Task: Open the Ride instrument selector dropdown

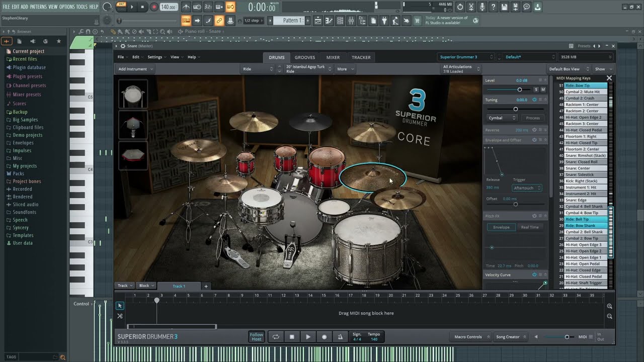Action: [257, 69]
